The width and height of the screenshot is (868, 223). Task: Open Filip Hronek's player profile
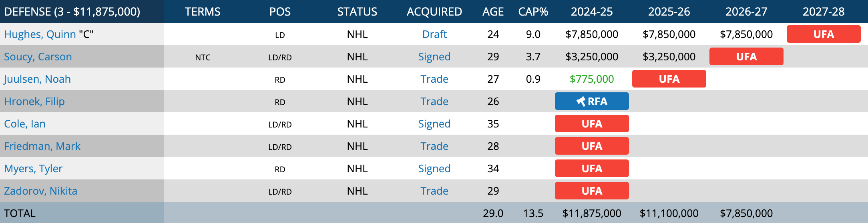tap(34, 102)
